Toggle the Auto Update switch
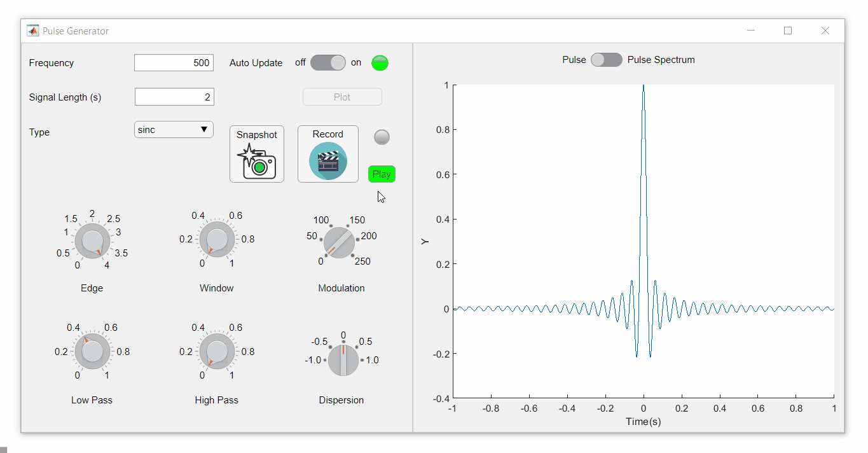This screenshot has width=868, height=453. click(x=327, y=62)
